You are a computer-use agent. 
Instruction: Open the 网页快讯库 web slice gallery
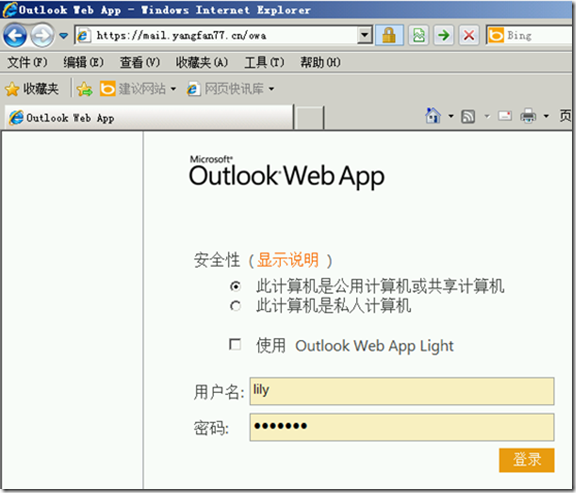pyautogui.click(x=230, y=89)
